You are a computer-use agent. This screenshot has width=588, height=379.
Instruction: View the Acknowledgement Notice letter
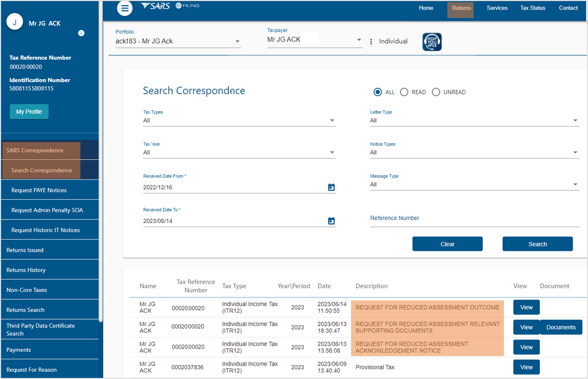coord(526,347)
